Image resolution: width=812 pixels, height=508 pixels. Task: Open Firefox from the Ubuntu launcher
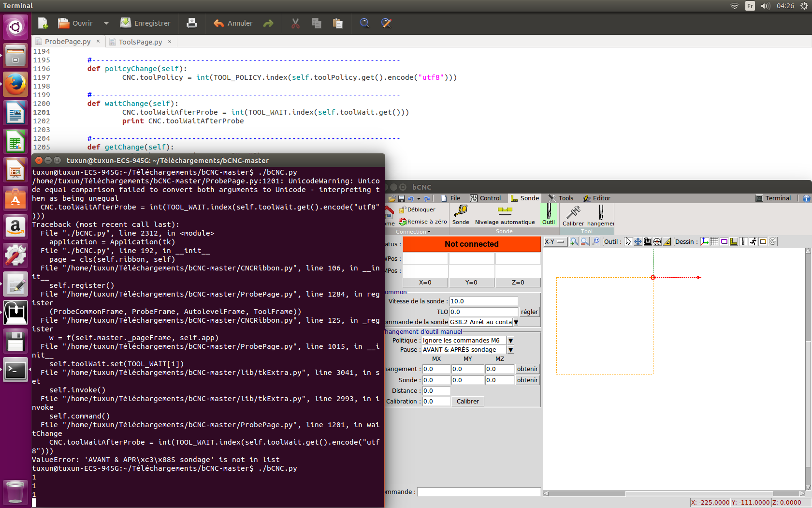(15, 85)
